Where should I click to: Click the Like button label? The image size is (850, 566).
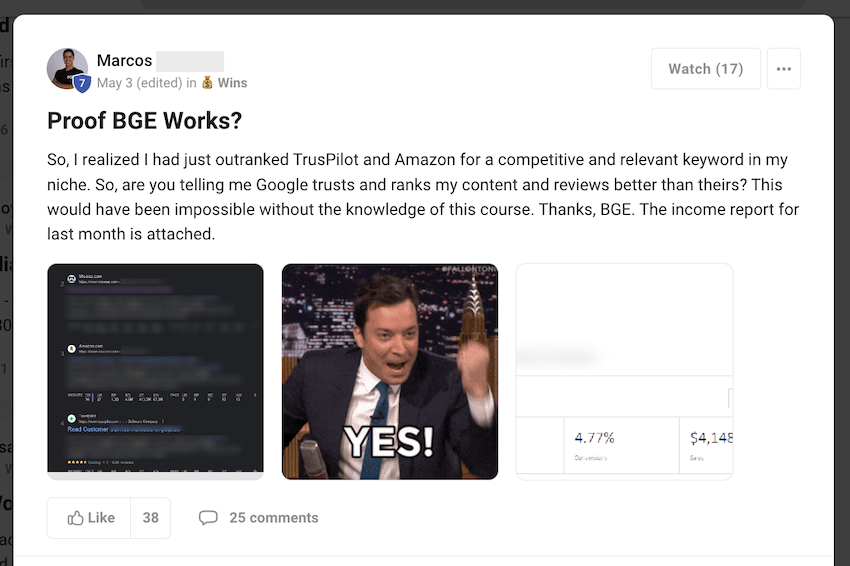click(x=101, y=518)
